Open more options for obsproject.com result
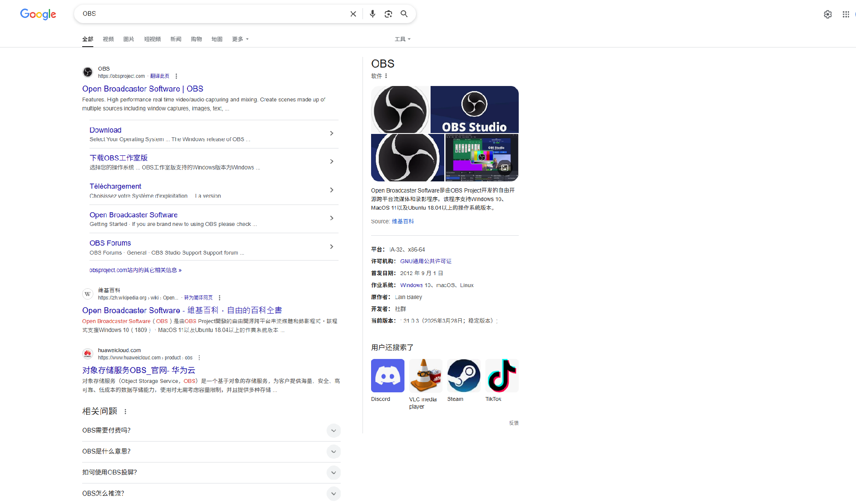Screen dimensions: 856x504 click(x=176, y=76)
